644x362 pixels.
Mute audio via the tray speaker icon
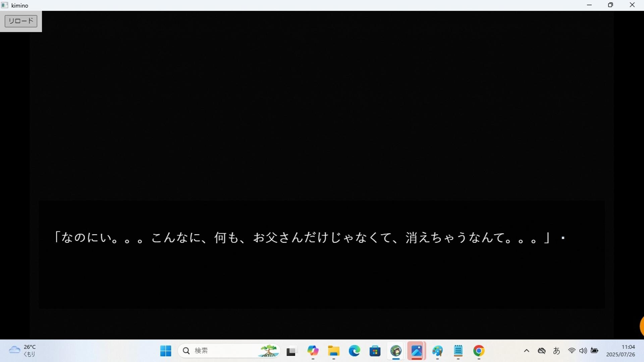click(584, 351)
